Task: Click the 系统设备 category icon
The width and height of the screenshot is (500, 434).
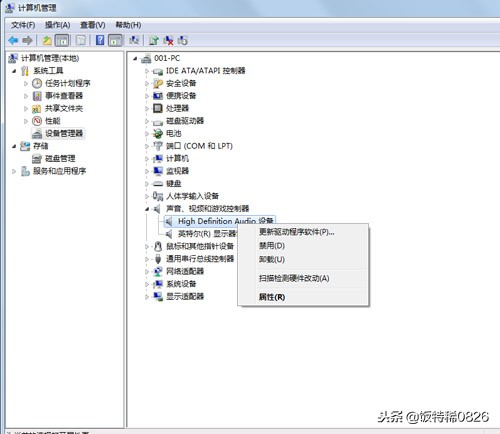Action: (158, 284)
